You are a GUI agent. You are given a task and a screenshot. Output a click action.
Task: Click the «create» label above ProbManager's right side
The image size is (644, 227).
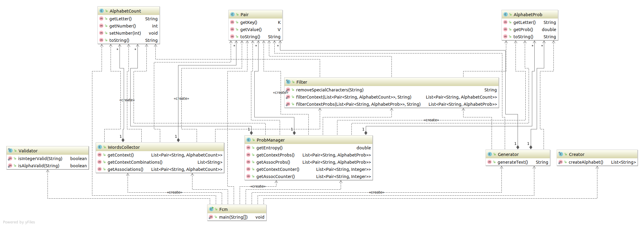431,120
